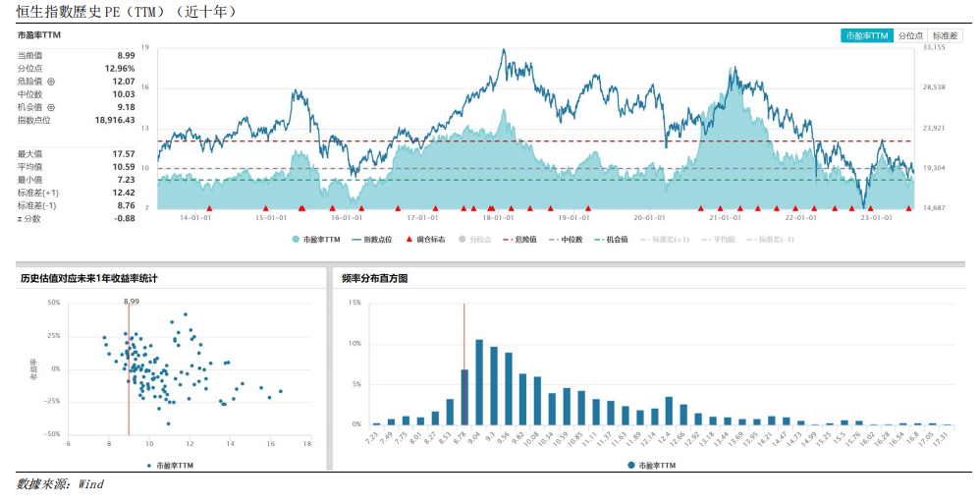Click the 历史估值对应未来1年收益率统计 panel title
The image size is (980, 504).
click(x=88, y=278)
